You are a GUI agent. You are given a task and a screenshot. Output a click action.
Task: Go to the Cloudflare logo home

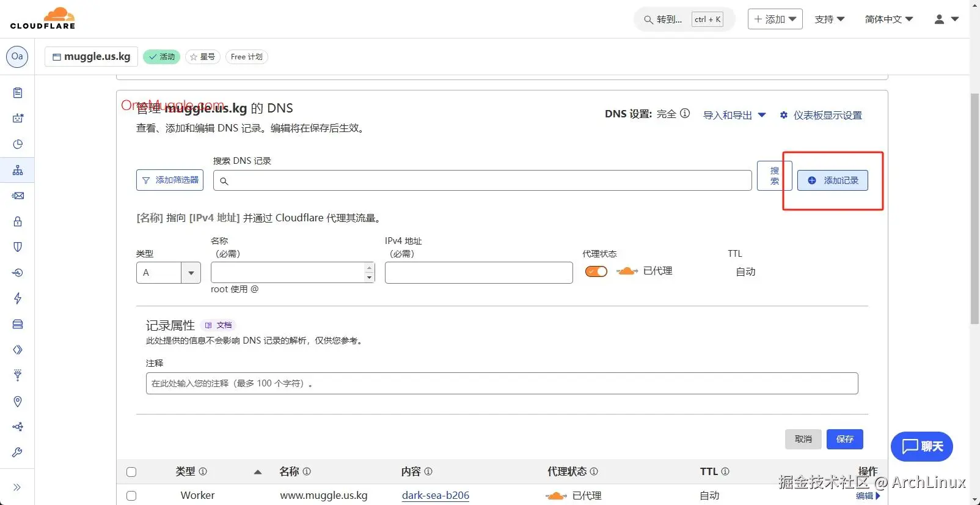(43, 18)
